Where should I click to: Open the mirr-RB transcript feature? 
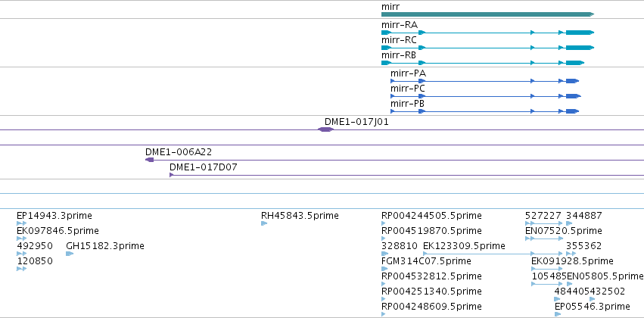[483, 63]
